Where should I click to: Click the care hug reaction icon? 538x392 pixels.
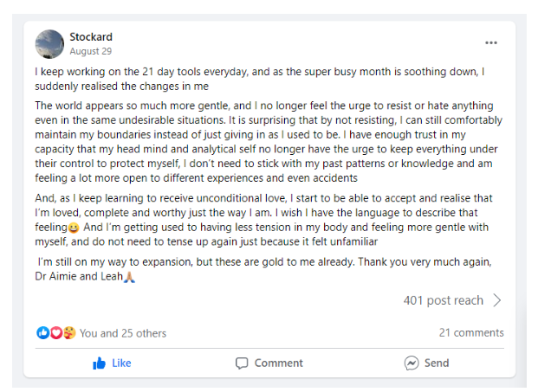pyautogui.click(x=68, y=333)
